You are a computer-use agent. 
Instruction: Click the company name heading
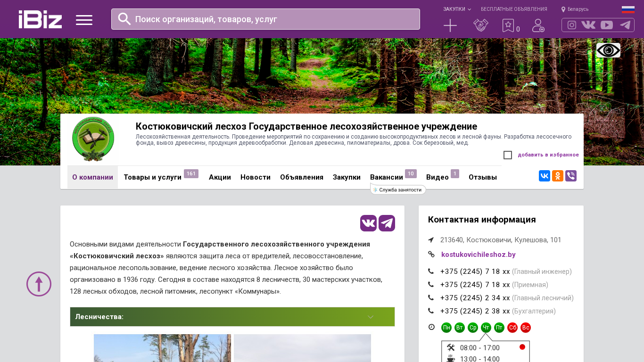[306, 126]
